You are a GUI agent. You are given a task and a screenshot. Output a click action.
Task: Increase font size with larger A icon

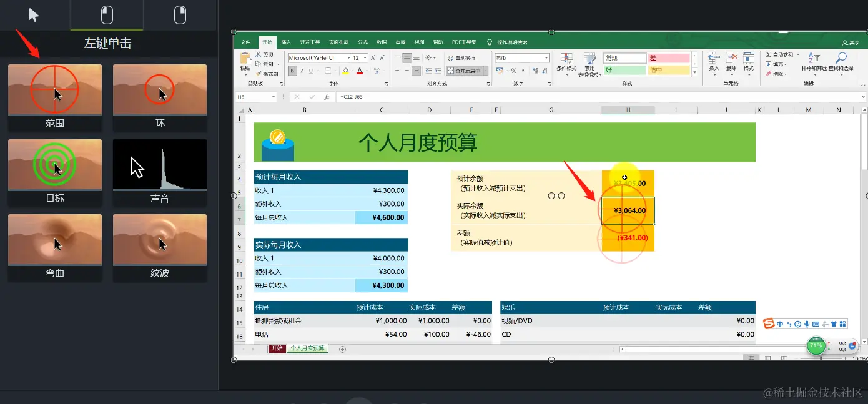click(373, 58)
